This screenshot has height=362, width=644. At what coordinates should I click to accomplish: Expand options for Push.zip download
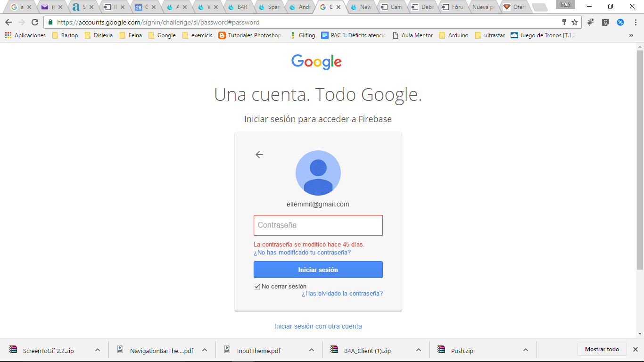525,350
